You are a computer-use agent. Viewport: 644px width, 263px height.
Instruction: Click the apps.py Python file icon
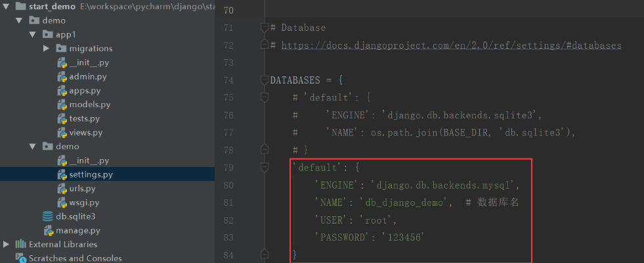pyautogui.click(x=62, y=91)
